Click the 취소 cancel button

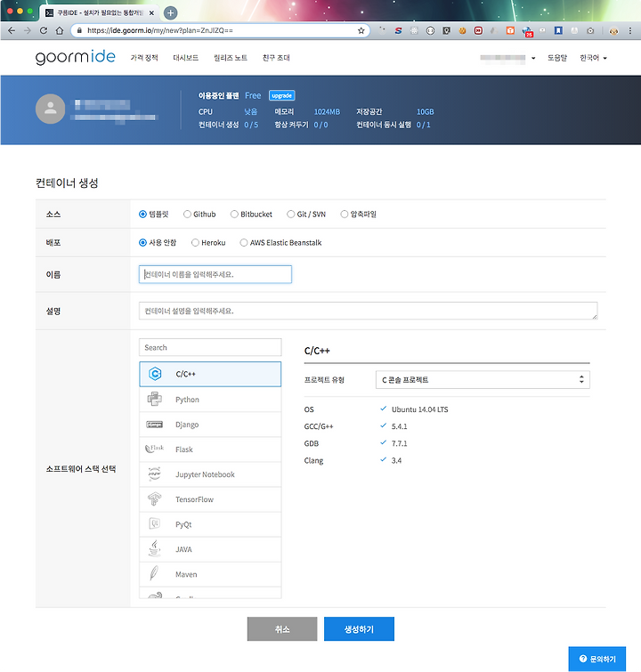(282, 628)
